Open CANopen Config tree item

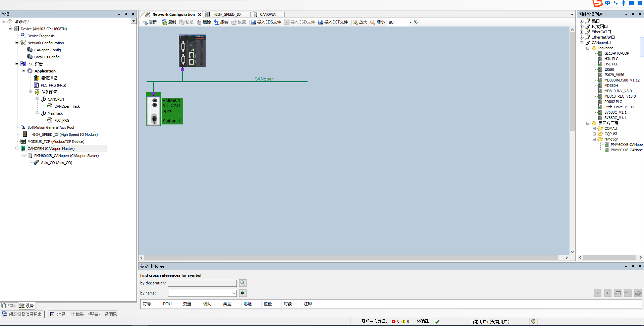pos(48,50)
